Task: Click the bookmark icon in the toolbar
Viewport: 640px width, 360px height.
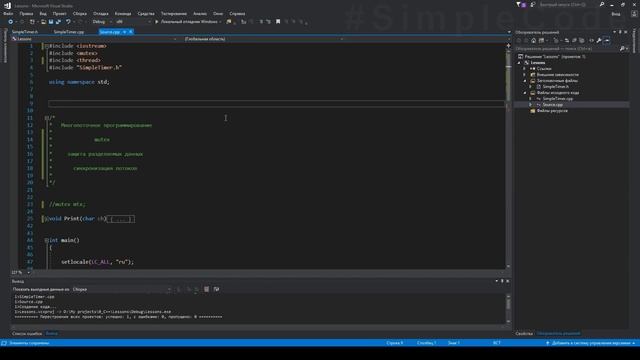Action: pos(278,22)
